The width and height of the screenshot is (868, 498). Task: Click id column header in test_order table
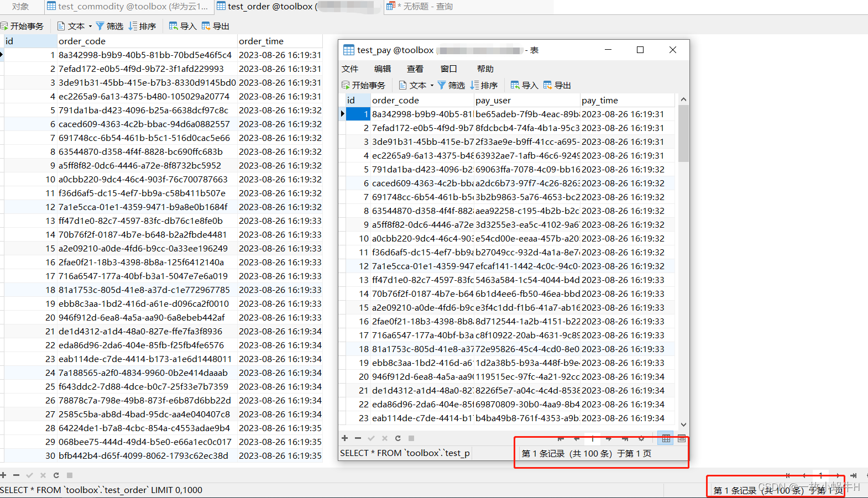pos(30,41)
